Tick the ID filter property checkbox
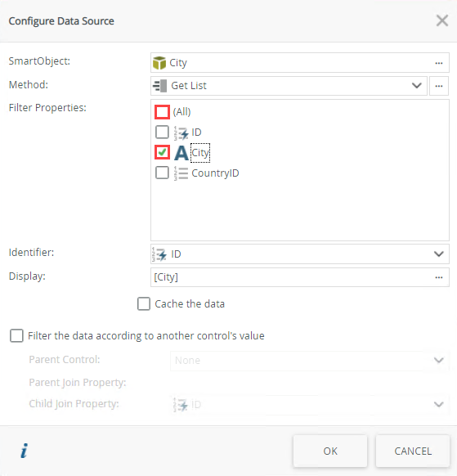Screen dimensions: 457x476 click(162, 132)
